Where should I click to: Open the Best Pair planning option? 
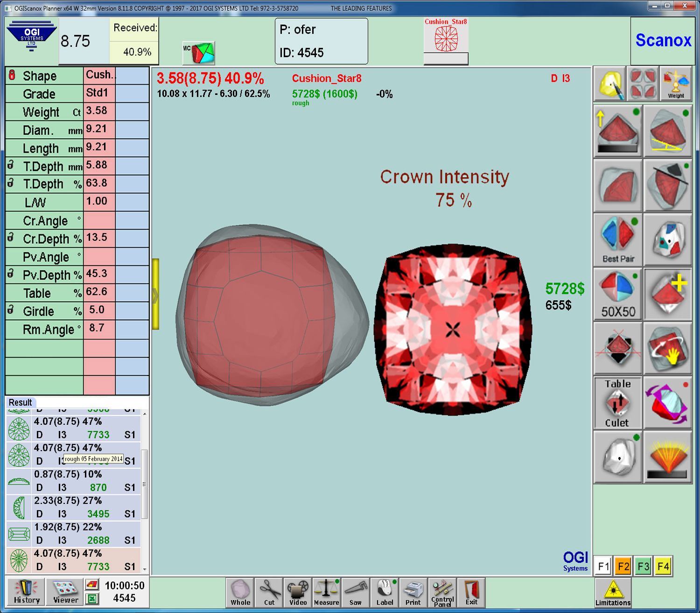618,240
